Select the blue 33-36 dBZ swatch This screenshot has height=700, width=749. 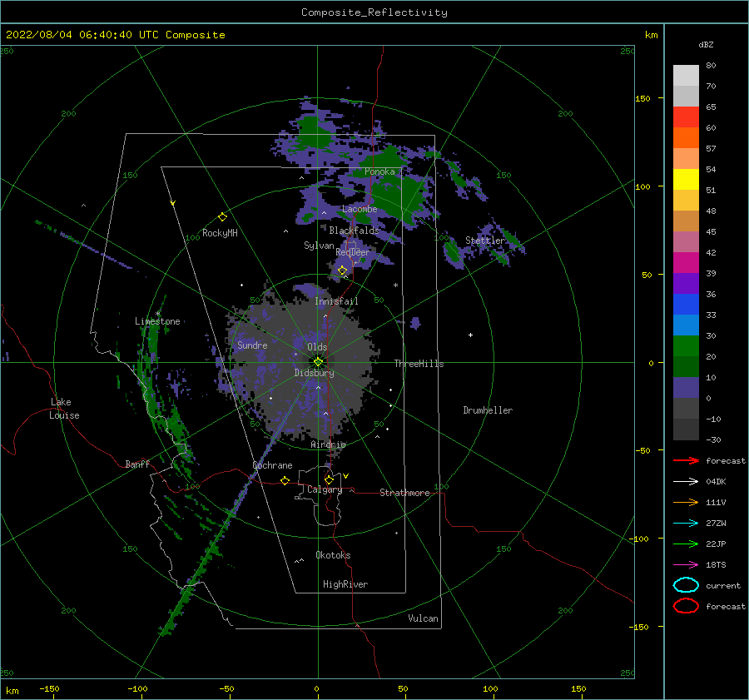click(x=686, y=305)
